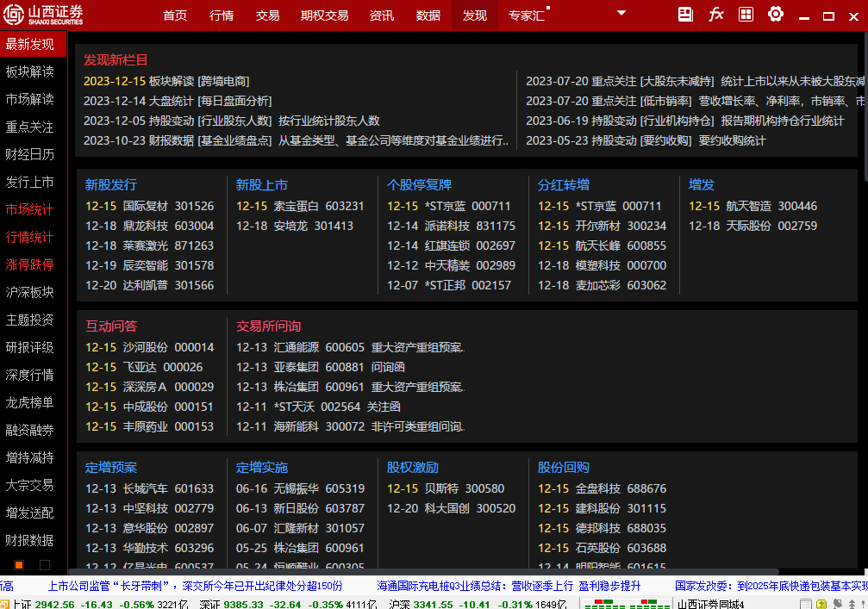
Task: Open news ticker headline about 长牙带刺
Action: coord(195,586)
